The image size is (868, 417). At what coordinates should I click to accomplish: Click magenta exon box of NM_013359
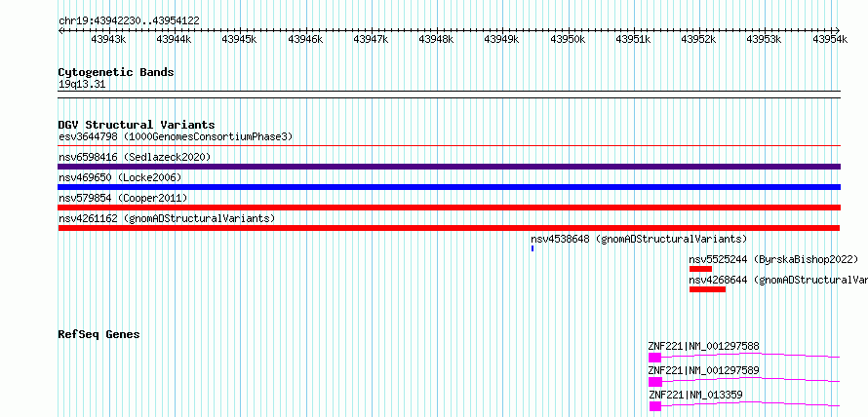click(x=655, y=406)
